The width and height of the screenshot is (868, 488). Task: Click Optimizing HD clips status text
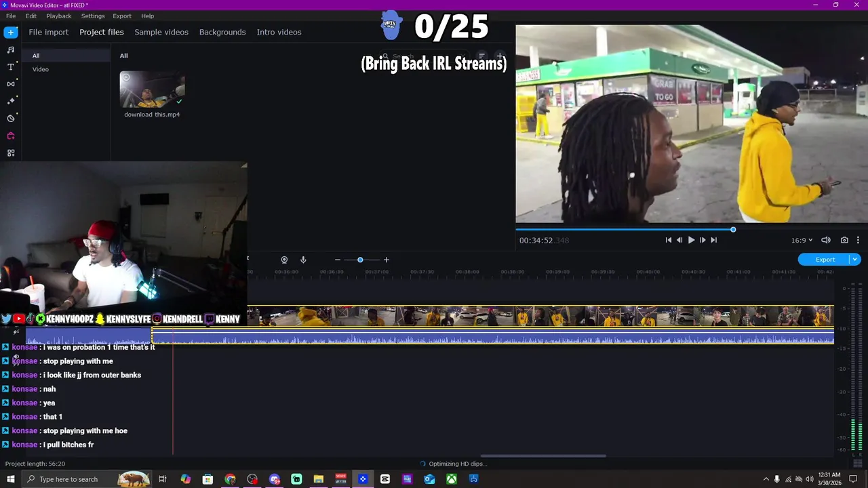point(458,464)
